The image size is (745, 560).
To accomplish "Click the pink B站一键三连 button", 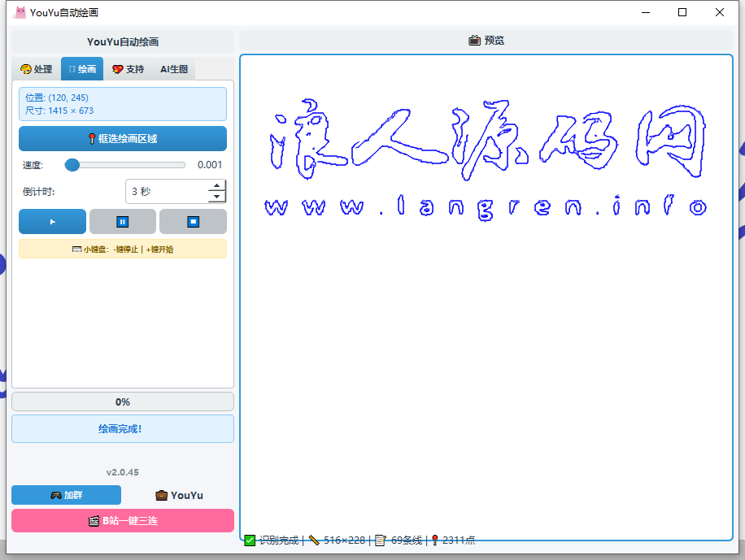I will [x=123, y=520].
